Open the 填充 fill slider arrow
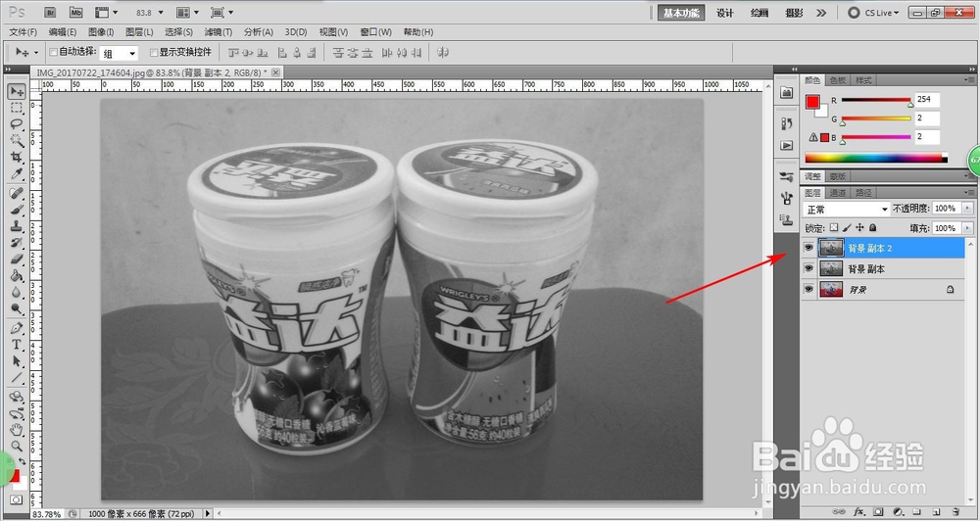The width and height of the screenshot is (980, 521). [968, 228]
